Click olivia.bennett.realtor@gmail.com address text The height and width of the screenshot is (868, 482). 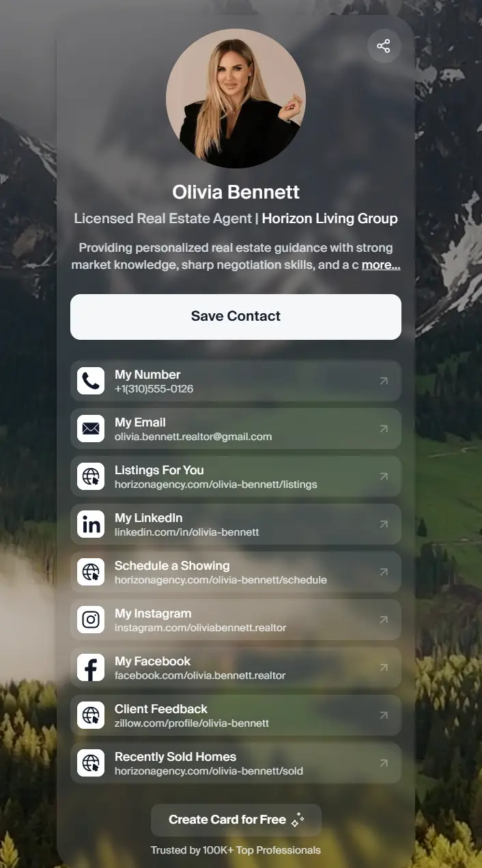point(193,437)
